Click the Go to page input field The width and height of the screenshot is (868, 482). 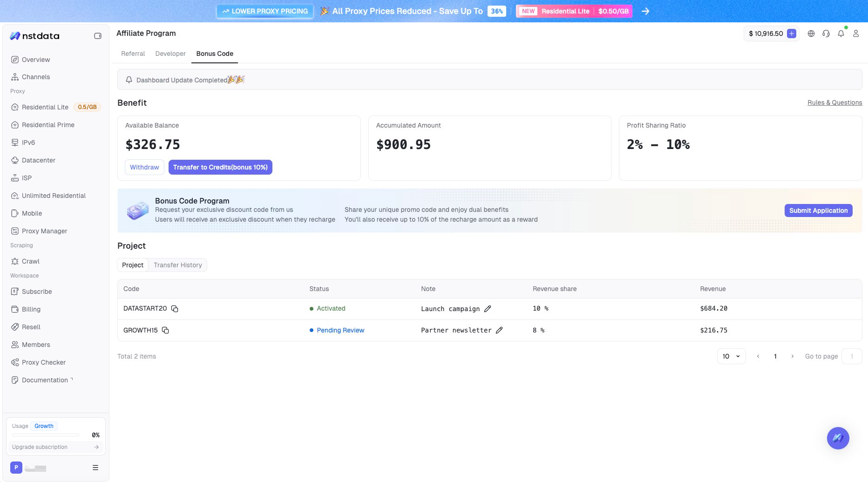click(x=852, y=356)
